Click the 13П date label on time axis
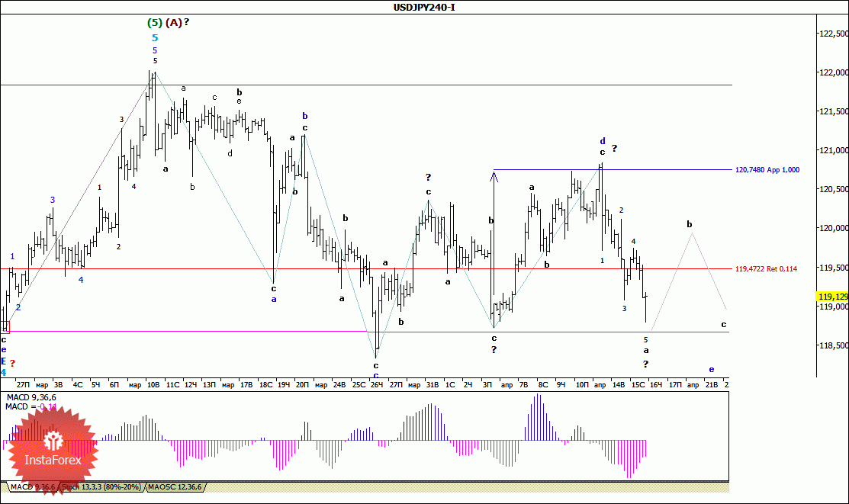 click(x=210, y=385)
